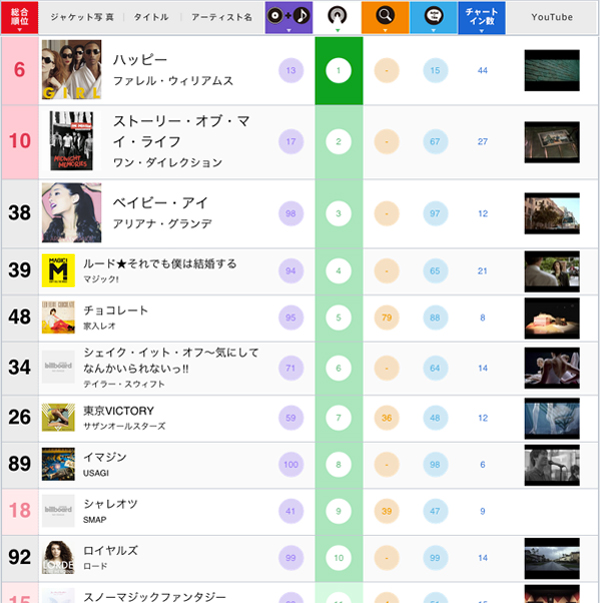
Task: Sort by the orange magnifier lookup icon
Action: [385, 18]
